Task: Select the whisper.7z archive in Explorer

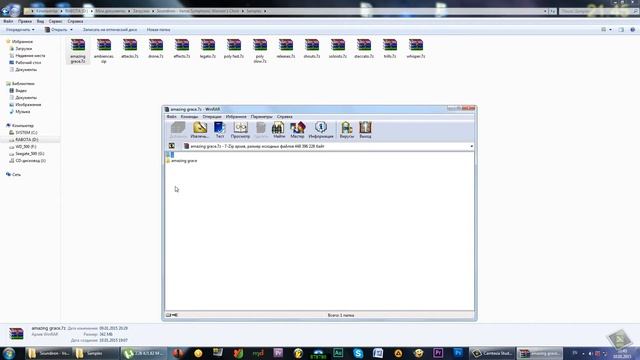Action: [x=416, y=48]
